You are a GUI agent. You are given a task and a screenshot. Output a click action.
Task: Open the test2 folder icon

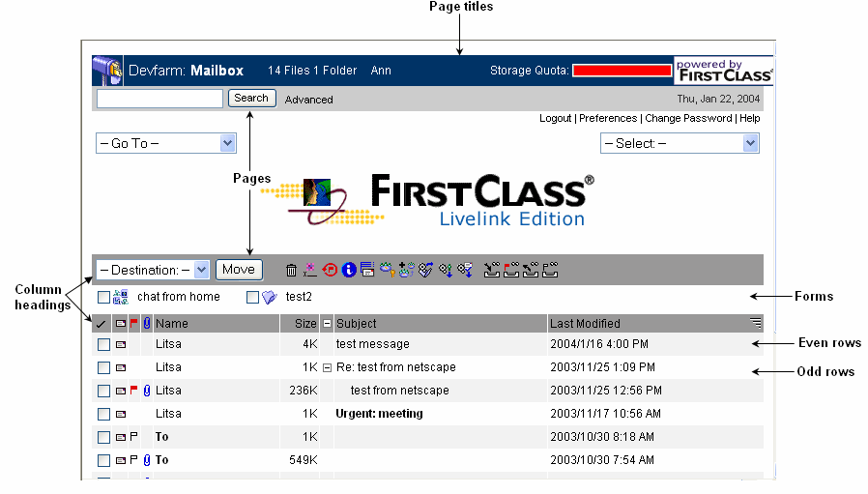coord(269,298)
